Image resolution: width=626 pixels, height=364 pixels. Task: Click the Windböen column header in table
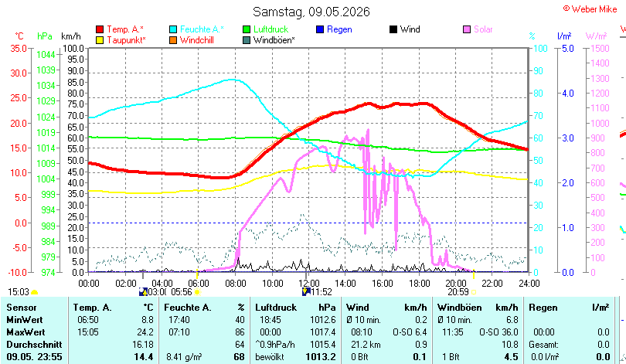tap(460, 308)
